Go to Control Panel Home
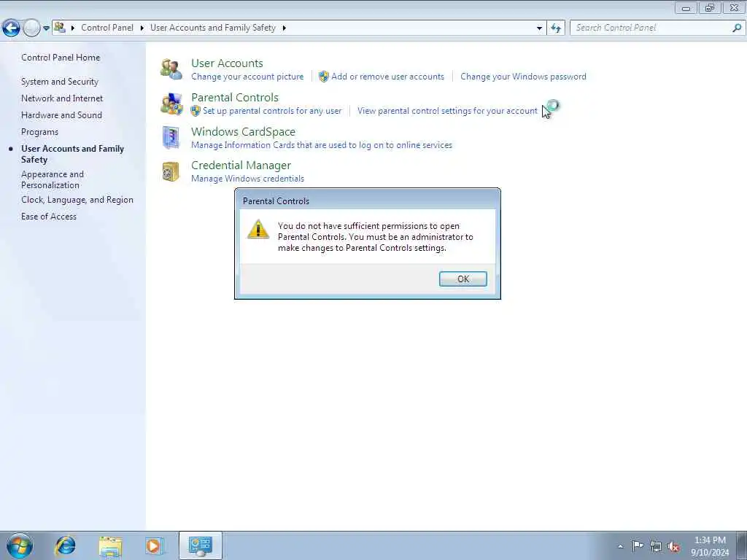The width and height of the screenshot is (747, 560). (x=61, y=58)
